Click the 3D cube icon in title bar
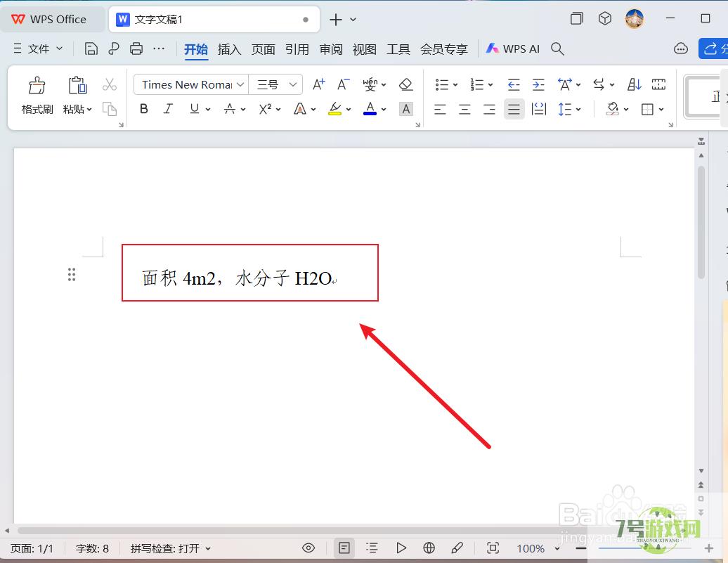The image size is (728, 563). 604,18
